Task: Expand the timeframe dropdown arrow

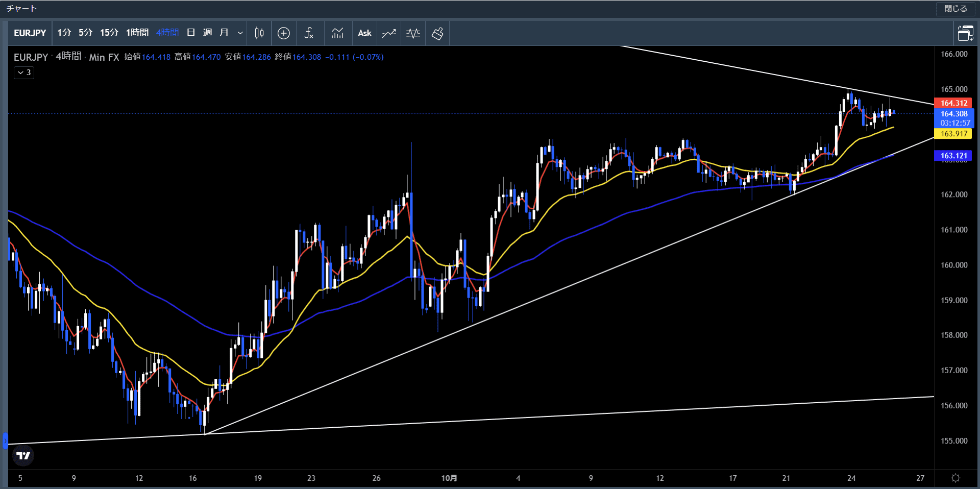Action: coord(240,33)
